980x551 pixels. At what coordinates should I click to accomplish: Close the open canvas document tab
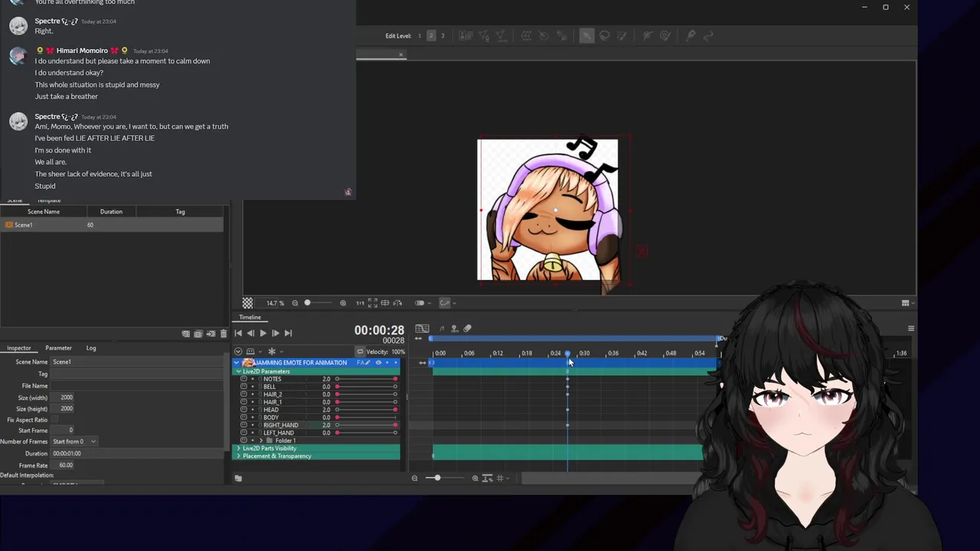400,54
